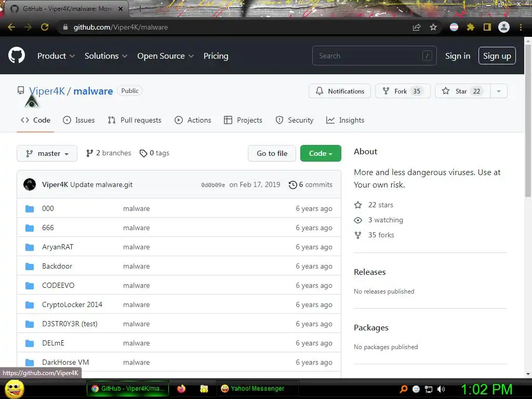Viewport: 532px width, 399px height.
Task: Click the search magnifier tray icon
Action: [403, 389]
